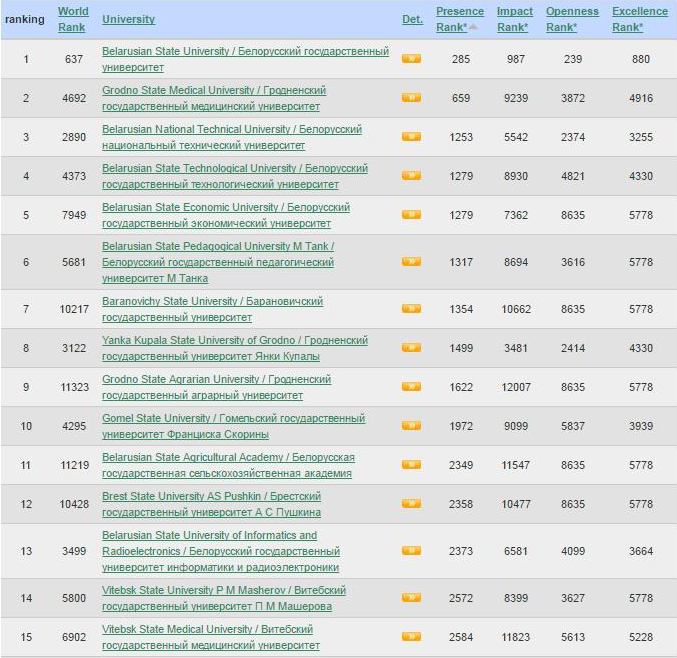This screenshot has width=677, height=658.
Task: Select excellence rank value 880
Action: point(641,59)
